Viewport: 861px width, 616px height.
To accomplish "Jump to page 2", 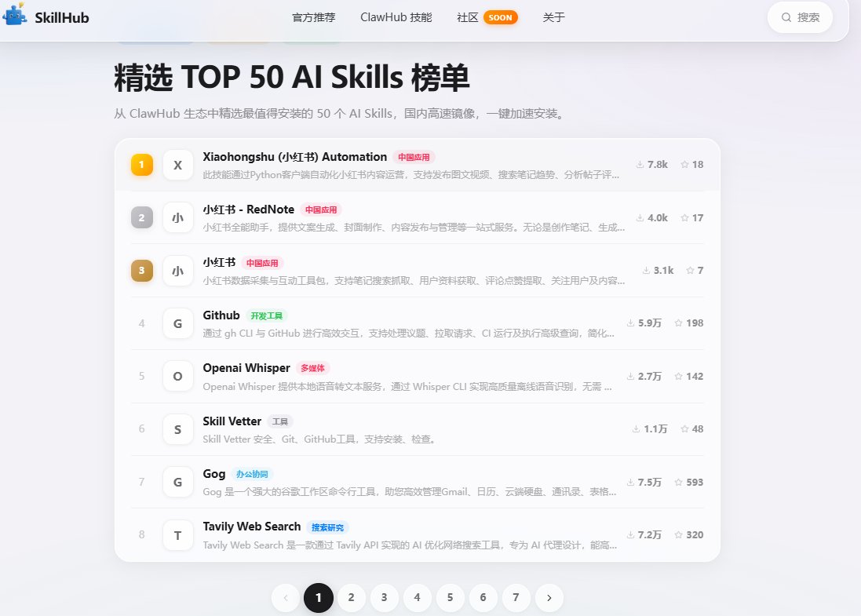I will [x=352, y=598].
